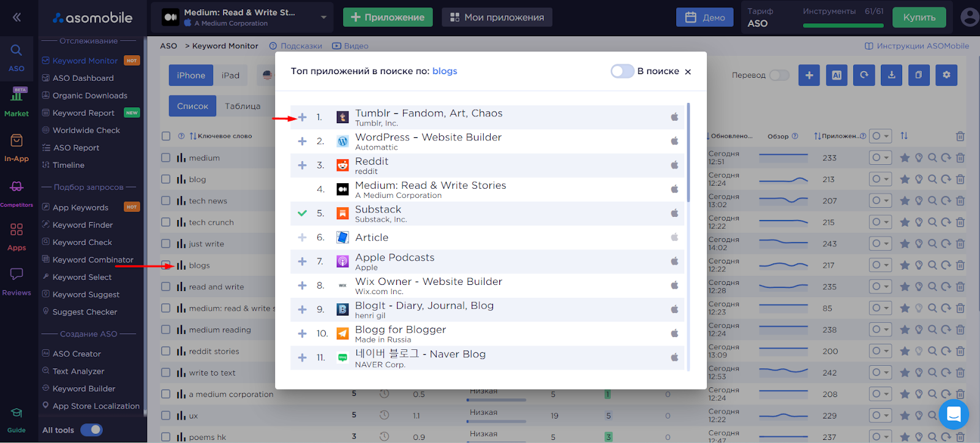This screenshot has width=980, height=443.
Task: Open 'Инструкции ASOMobile' link
Action: 917,46
